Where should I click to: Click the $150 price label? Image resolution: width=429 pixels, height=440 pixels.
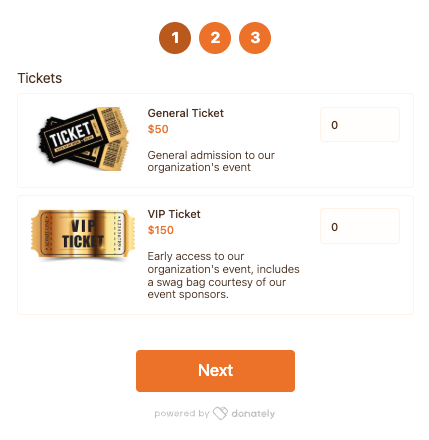pos(161,230)
